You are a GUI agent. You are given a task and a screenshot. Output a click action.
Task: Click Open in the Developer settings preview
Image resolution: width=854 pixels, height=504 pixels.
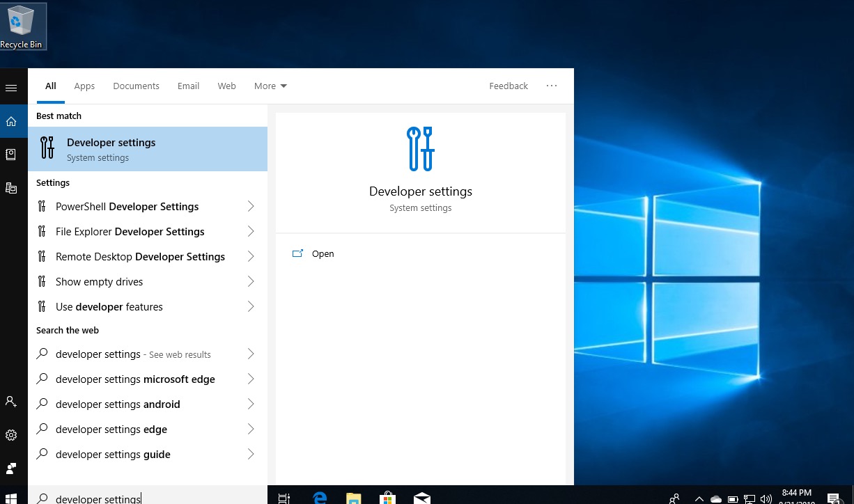[x=323, y=254]
